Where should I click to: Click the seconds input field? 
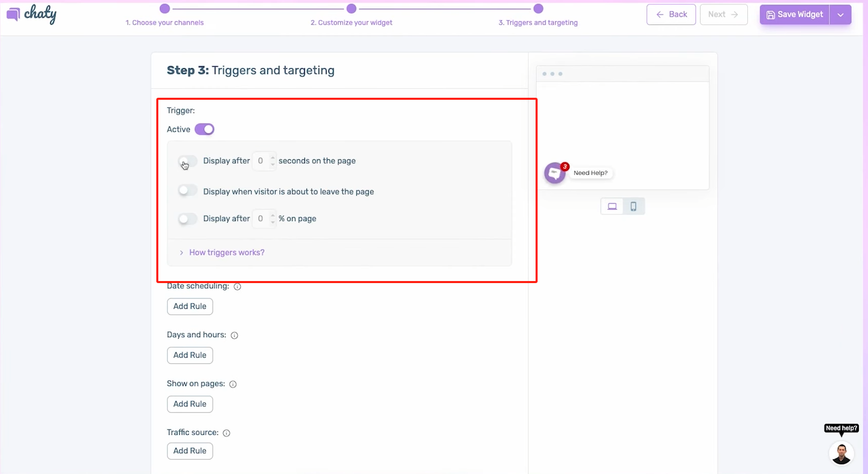[x=261, y=160]
